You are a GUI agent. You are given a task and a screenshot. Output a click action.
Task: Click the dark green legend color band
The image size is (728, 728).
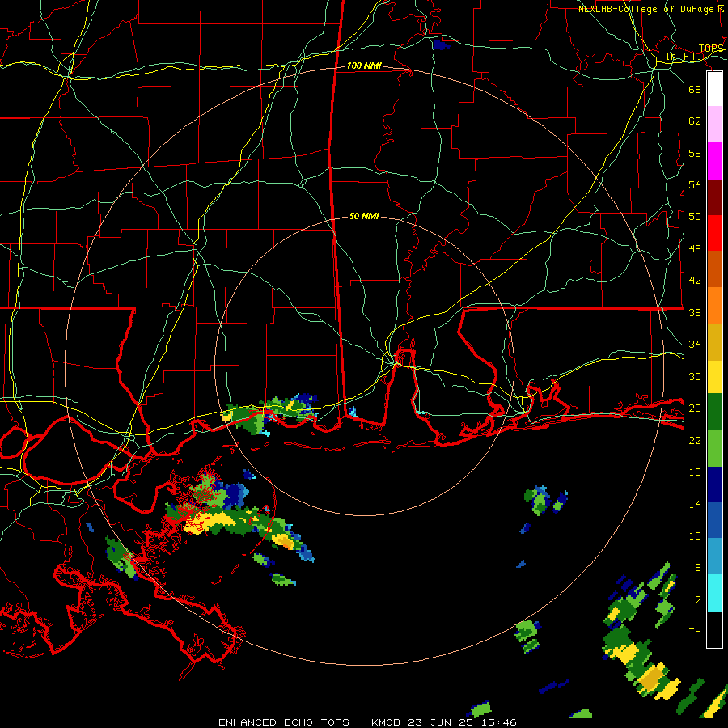coord(714,412)
